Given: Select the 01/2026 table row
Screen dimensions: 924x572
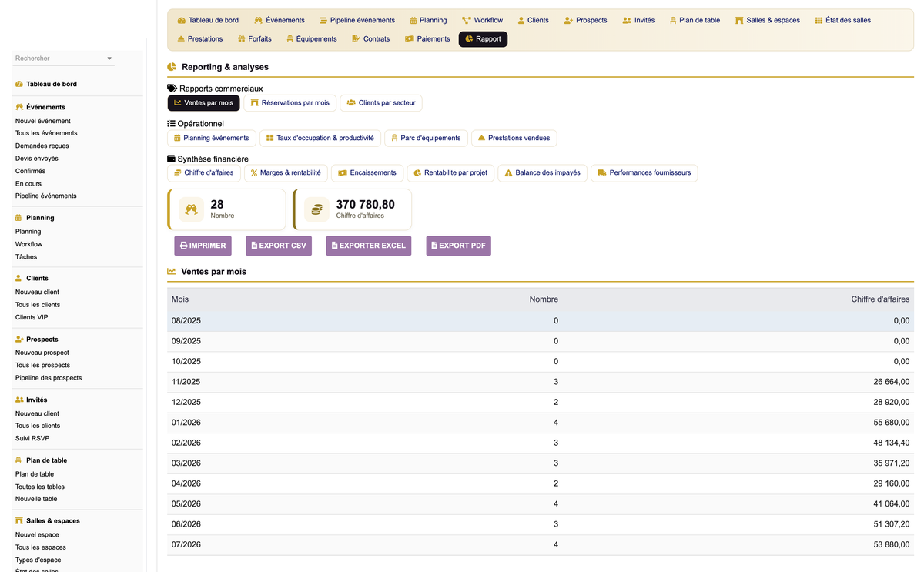Looking at the screenshot, I should (x=541, y=423).
